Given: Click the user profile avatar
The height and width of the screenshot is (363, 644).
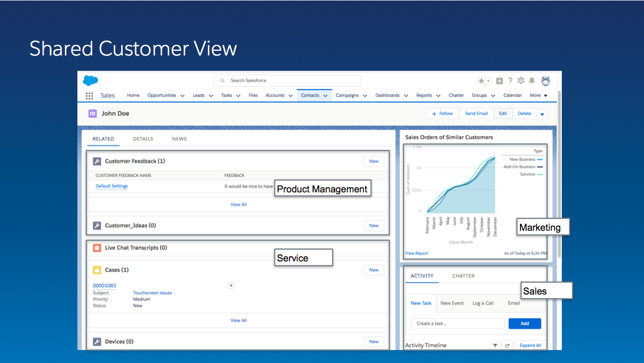Looking at the screenshot, I should (x=545, y=81).
